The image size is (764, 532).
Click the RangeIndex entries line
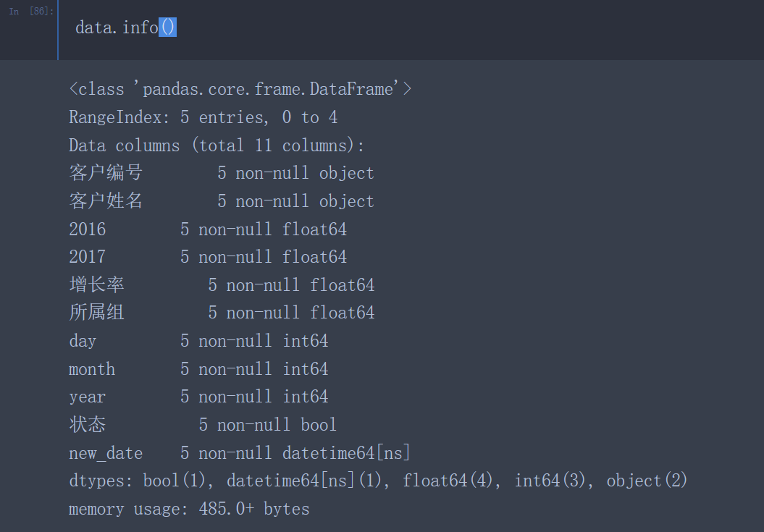pos(203,117)
